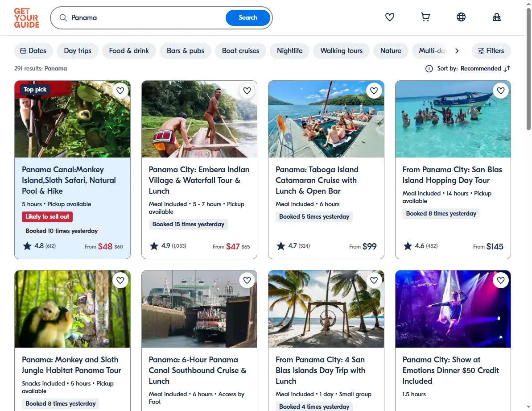The image size is (532, 411).
Task: Click the From $47 price
Action: point(231,247)
